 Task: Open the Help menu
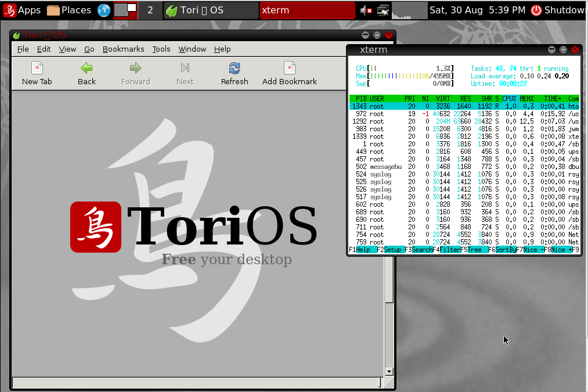(x=222, y=49)
